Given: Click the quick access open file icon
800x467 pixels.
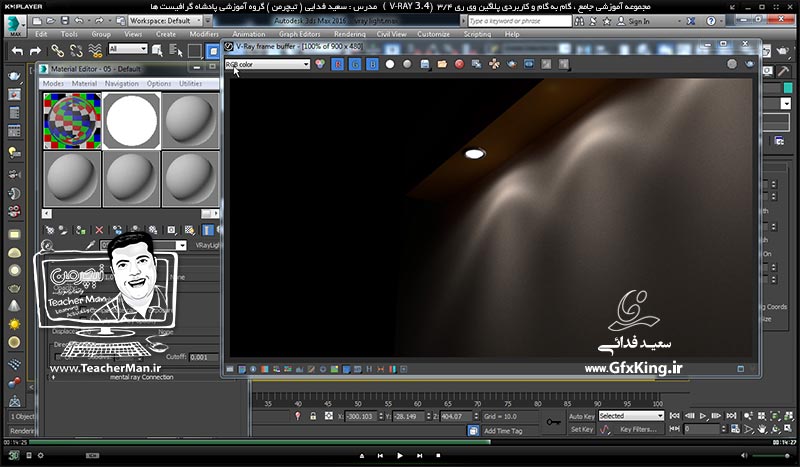Looking at the screenshot, I should [51, 21].
